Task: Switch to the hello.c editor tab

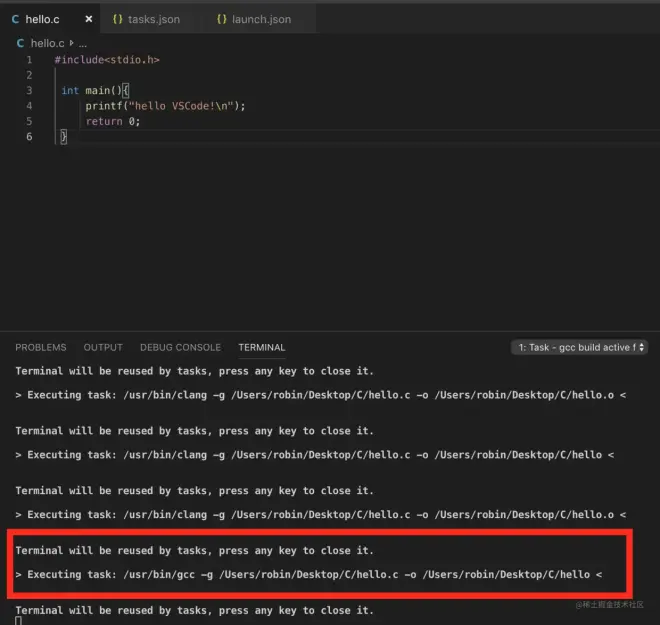Action: coord(50,19)
